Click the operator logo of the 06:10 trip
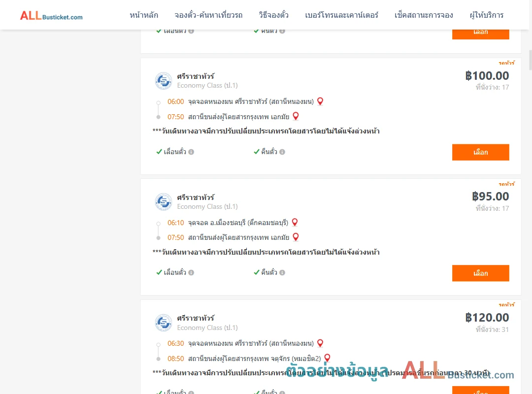Image resolution: width=532 pixels, height=394 pixels. (x=164, y=202)
